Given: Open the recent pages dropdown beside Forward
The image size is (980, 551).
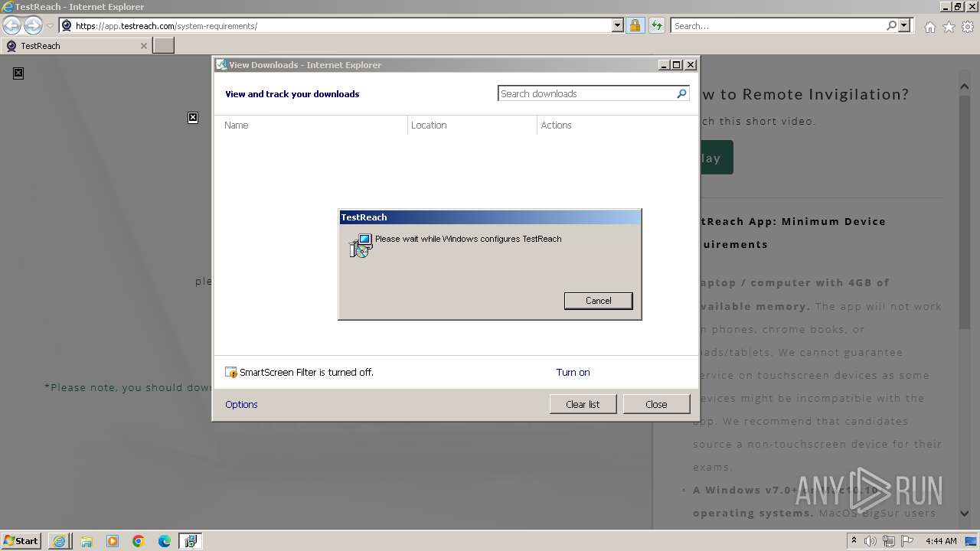Looking at the screenshot, I should click(x=50, y=26).
